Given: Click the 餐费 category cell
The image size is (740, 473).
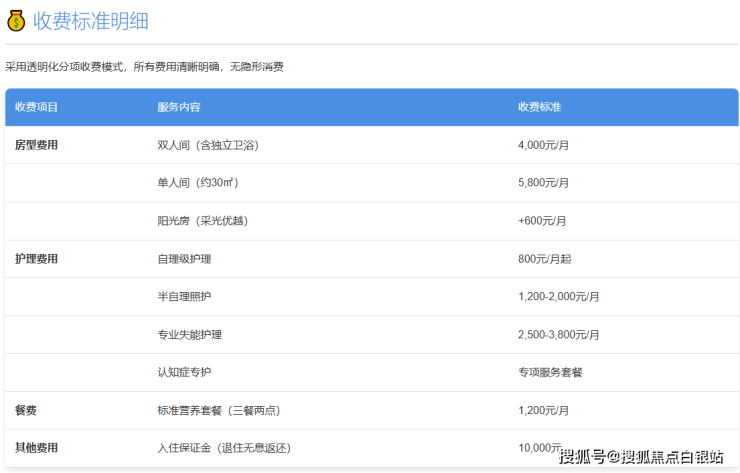Looking at the screenshot, I should 26,410.
